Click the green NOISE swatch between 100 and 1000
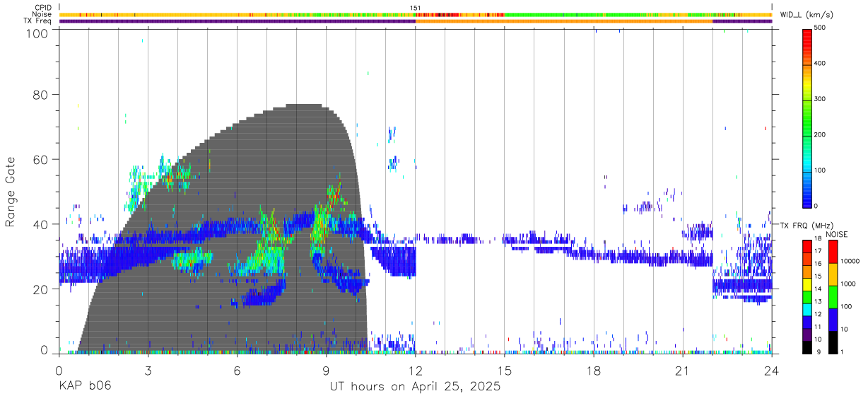Screen dimensions: 868x401 click(x=833, y=296)
